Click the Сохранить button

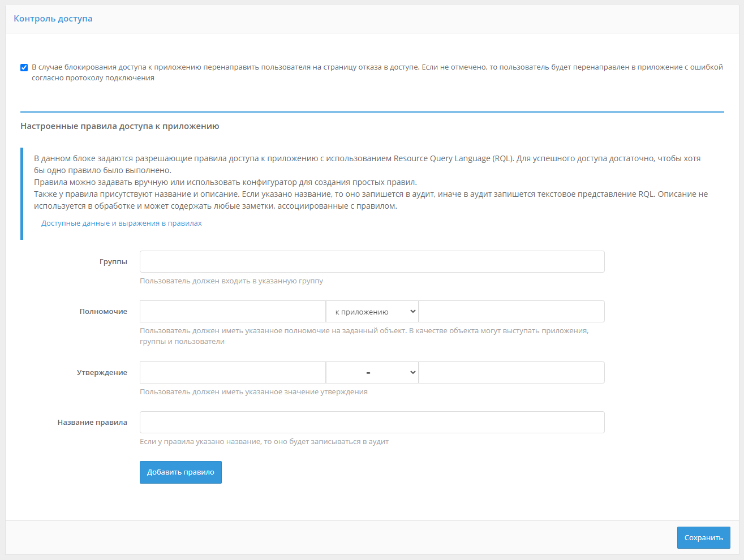(703, 538)
